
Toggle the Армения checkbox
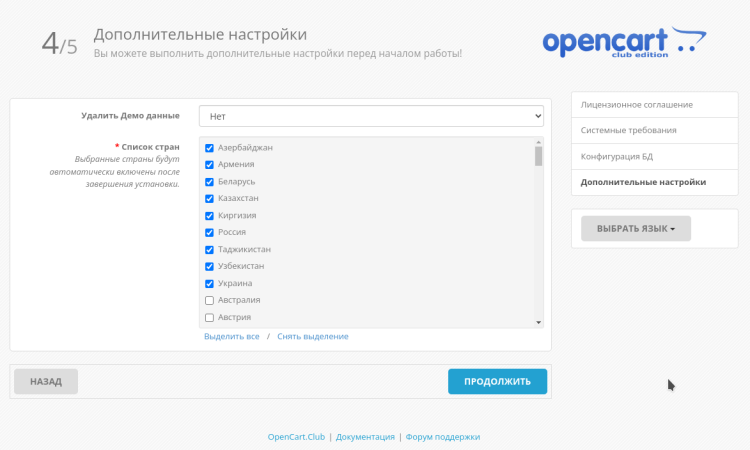tap(210, 165)
